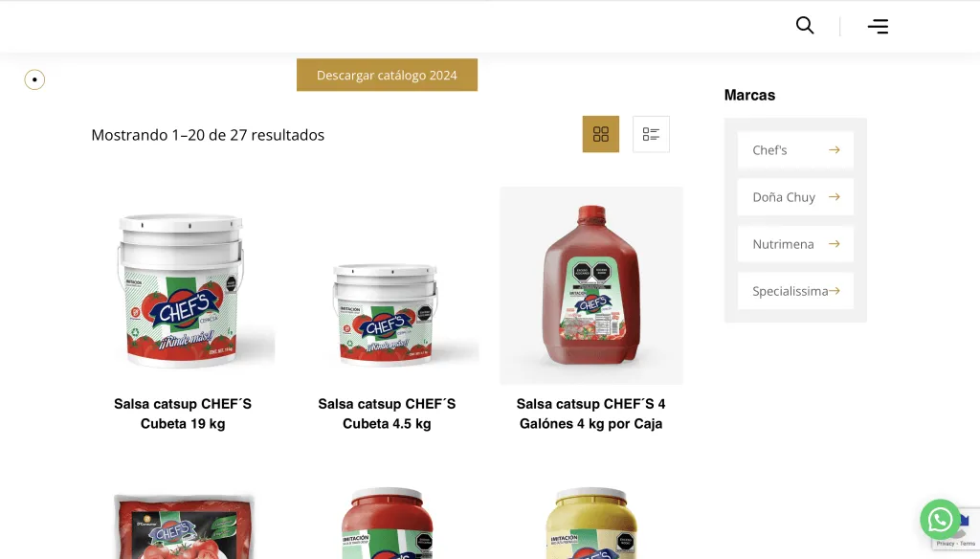Screen dimensions: 980x559
Task: Select Nutrimena brand filter
Action: pyautogui.click(x=795, y=244)
